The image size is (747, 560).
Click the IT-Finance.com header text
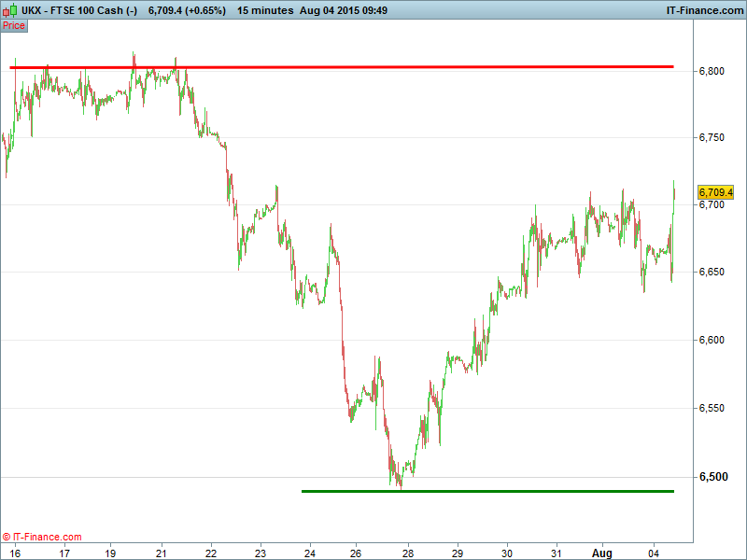(x=704, y=10)
